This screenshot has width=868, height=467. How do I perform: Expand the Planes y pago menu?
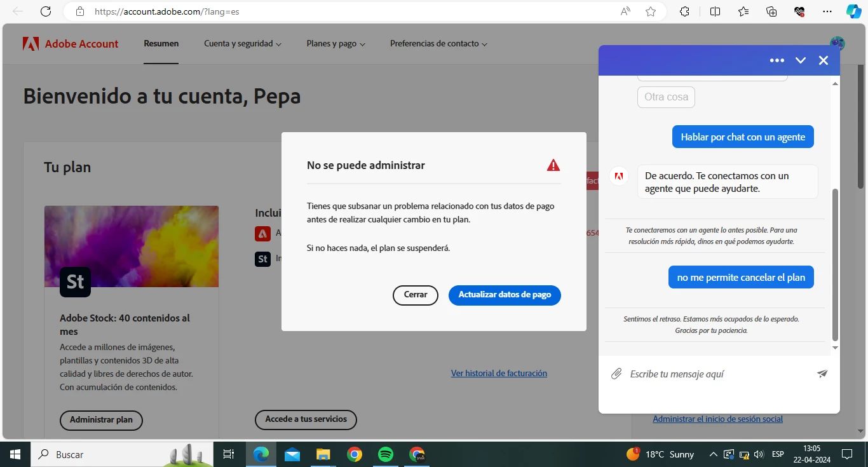(x=336, y=44)
